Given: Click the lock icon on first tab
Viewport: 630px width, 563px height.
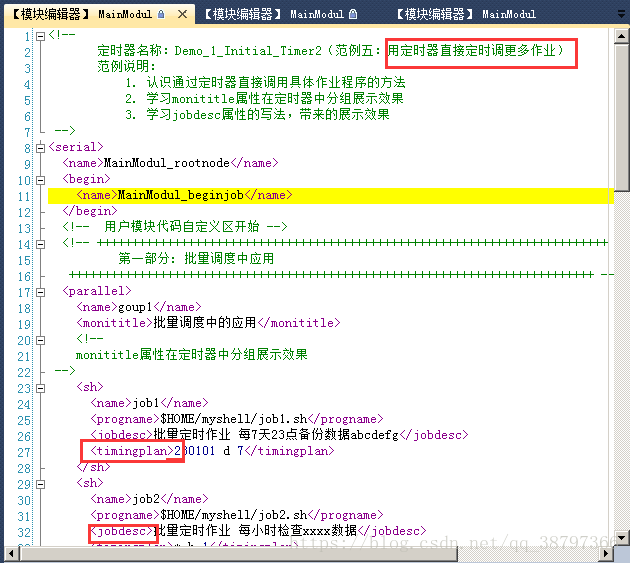Looking at the screenshot, I should [161, 14].
